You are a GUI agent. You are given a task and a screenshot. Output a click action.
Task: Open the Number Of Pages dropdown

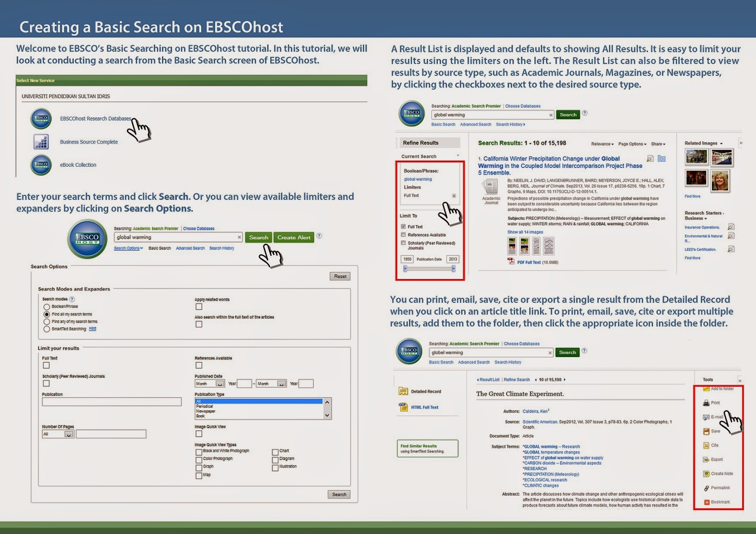(69, 434)
